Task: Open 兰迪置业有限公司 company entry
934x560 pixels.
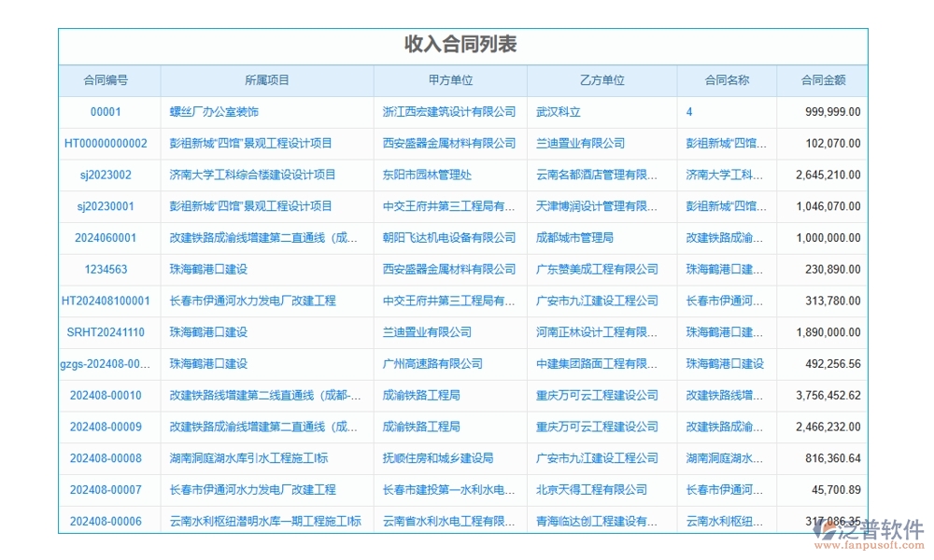Action: click(581, 143)
